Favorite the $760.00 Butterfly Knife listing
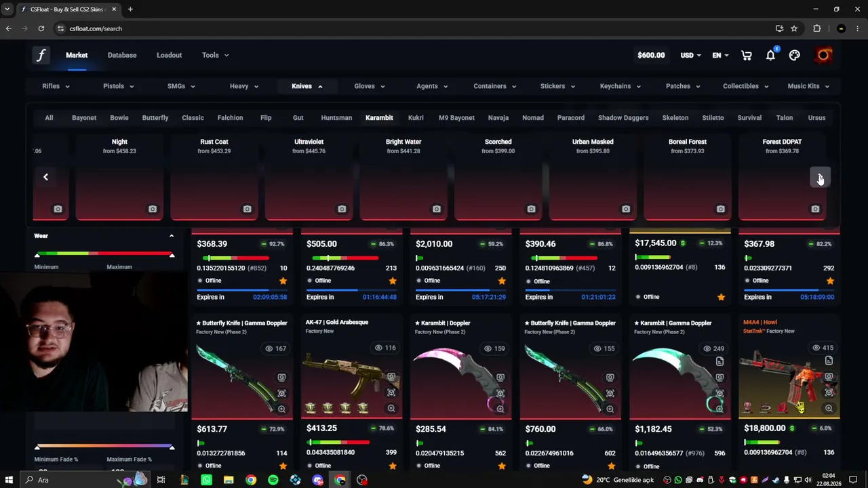Viewport: 868px width, 488px height. click(611, 466)
